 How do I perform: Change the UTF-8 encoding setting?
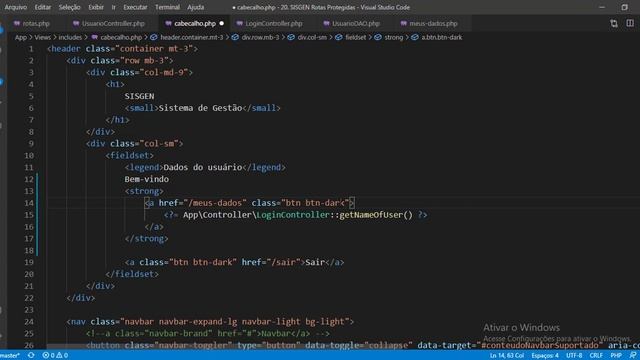tap(574, 356)
